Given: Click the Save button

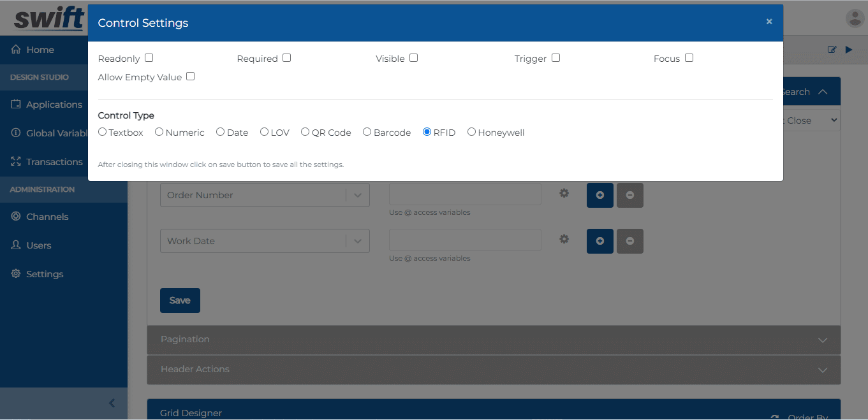Looking at the screenshot, I should point(180,300).
